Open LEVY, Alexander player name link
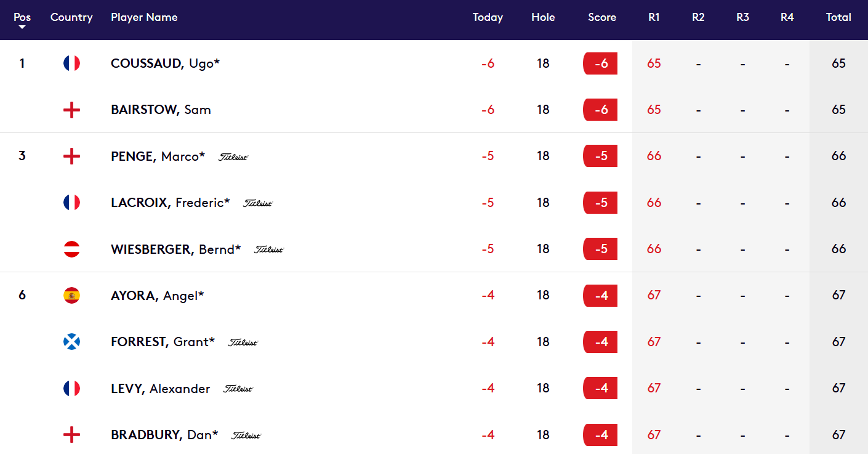The image size is (868, 454). [x=160, y=389]
